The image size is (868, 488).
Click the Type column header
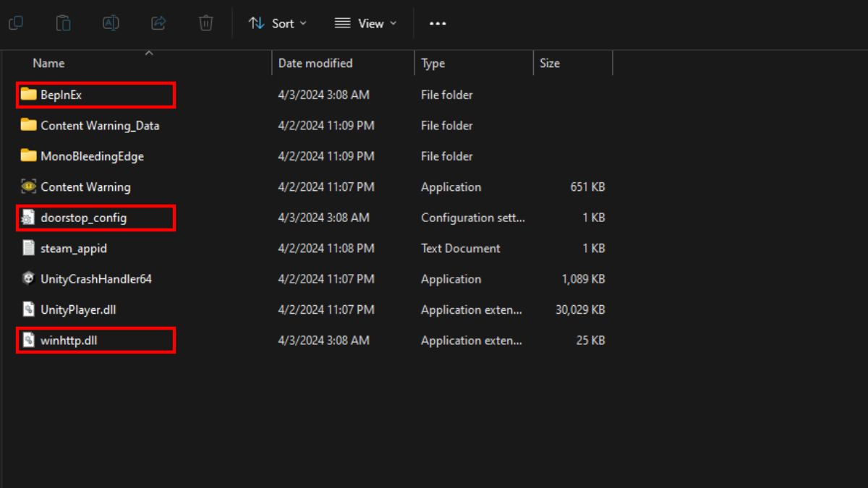tap(433, 64)
